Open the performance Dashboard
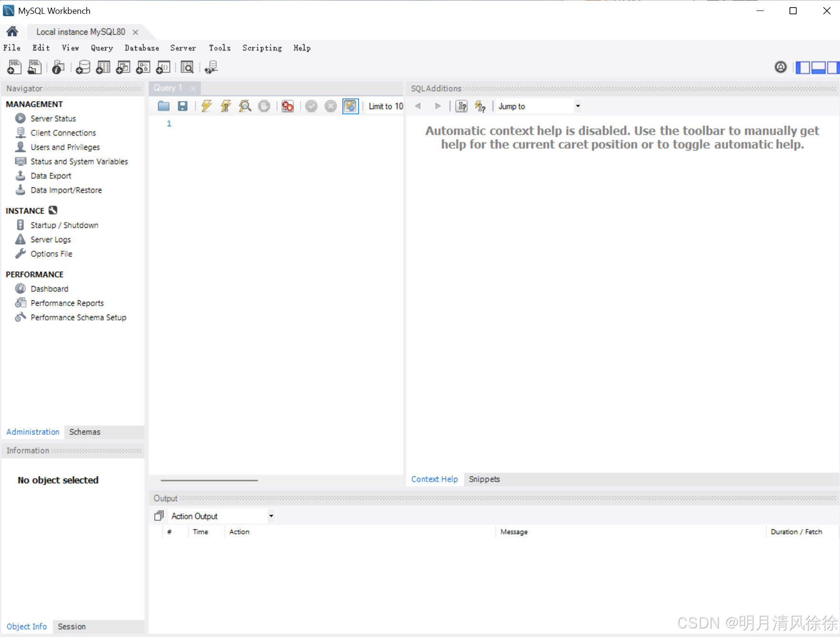This screenshot has width=840, height=637. pyautogui.click(x=50, y=288)
